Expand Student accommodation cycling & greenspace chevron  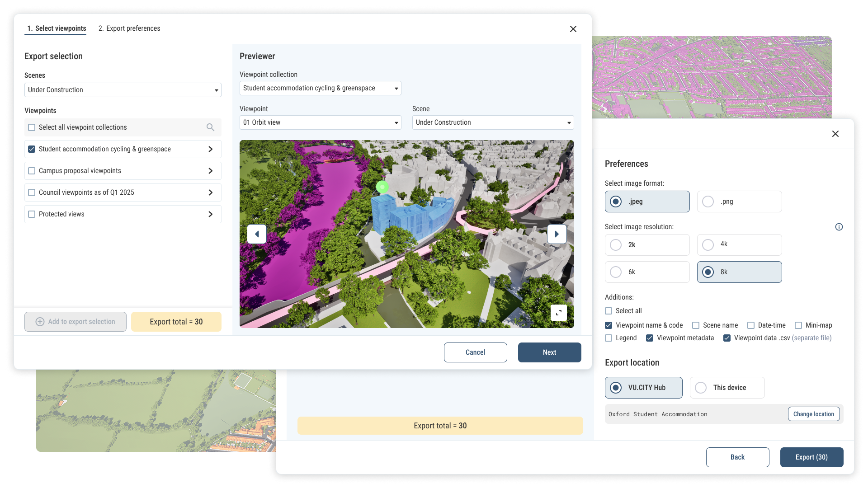(x=210, y=149)
